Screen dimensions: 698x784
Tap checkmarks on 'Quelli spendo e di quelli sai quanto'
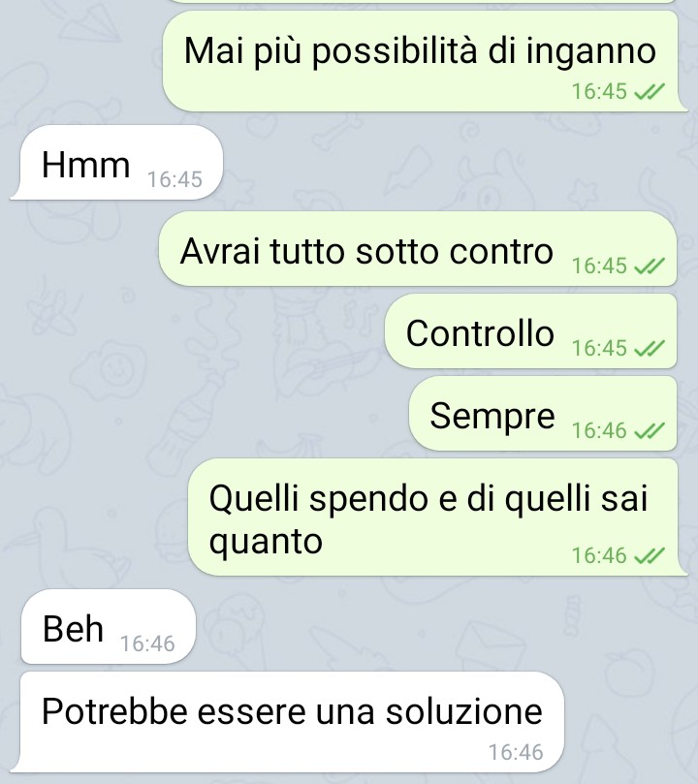coord(649,555)
